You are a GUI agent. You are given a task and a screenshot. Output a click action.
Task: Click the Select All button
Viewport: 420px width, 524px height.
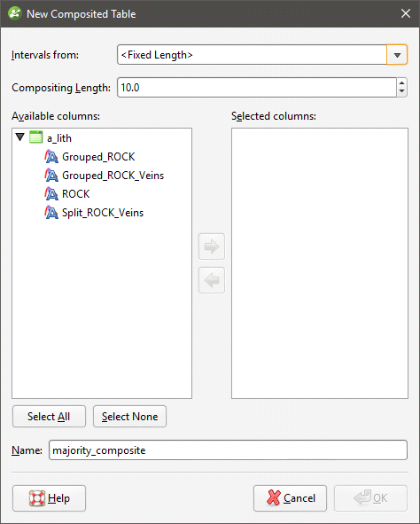point(49,417)
